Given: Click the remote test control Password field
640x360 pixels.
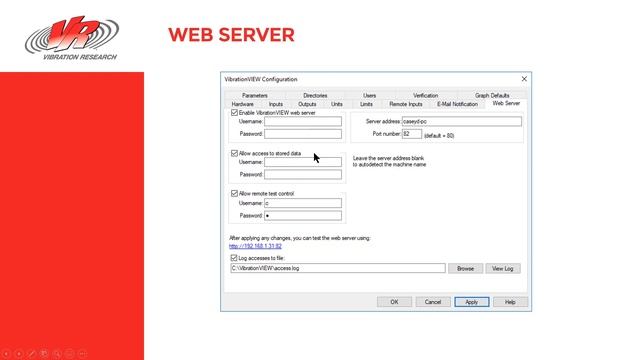Looking at the screenshot, I should tap(303, 216).
